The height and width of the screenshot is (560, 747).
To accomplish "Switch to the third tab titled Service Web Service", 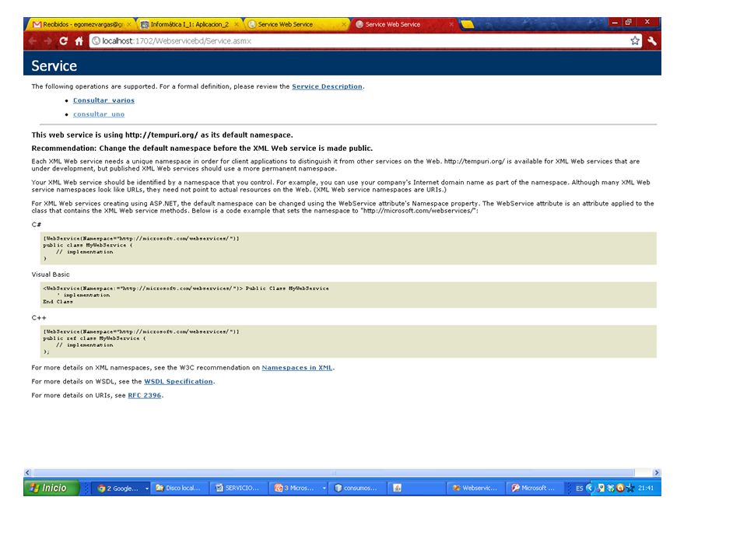I will click(x=296, y=24).
